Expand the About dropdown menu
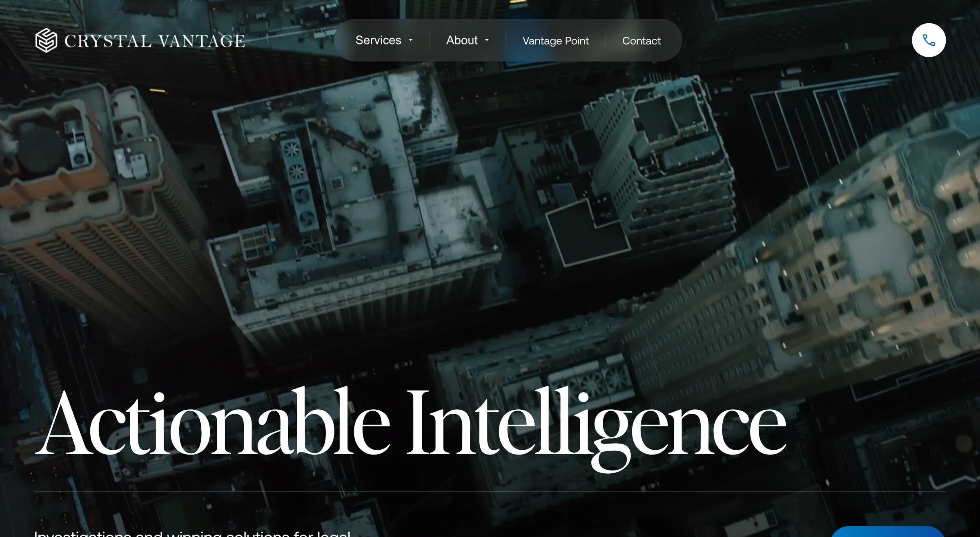Screen dimensions: 980x537 pos(468,40)
